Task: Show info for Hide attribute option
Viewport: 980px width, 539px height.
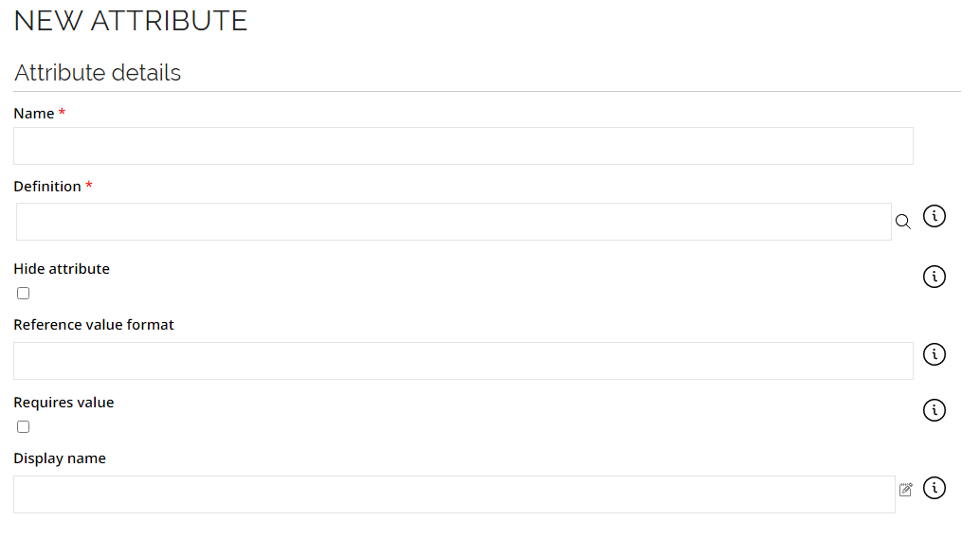Action: [935, 276]
